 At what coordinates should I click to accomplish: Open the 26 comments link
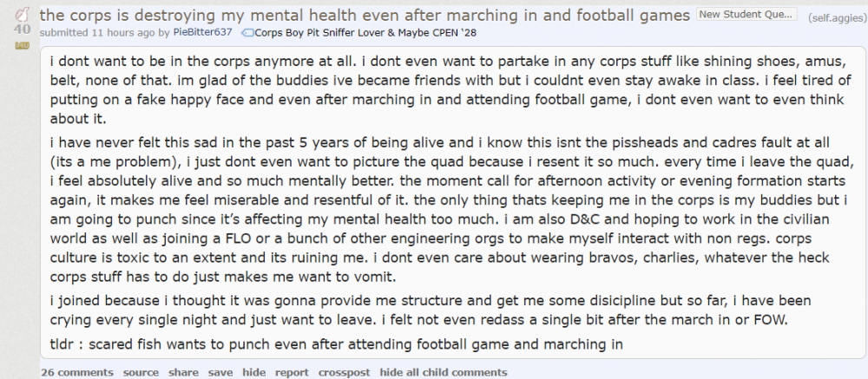(76, 372)
